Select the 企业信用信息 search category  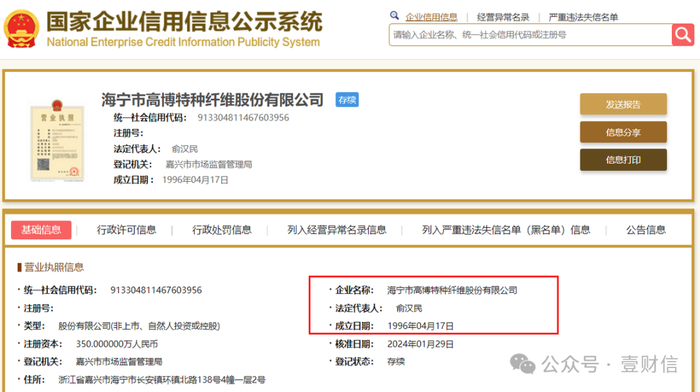tap(431, 17)
